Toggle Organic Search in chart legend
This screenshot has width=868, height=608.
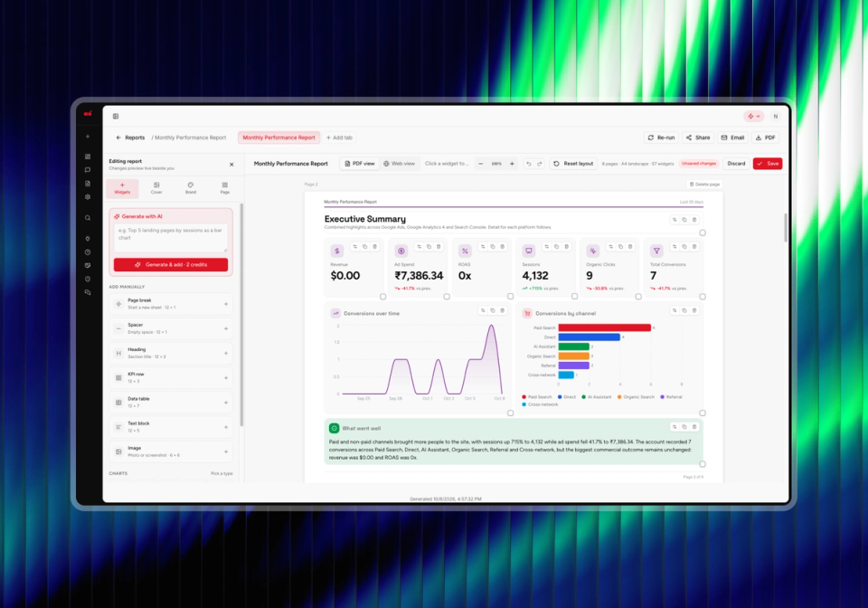click(636, 397)
